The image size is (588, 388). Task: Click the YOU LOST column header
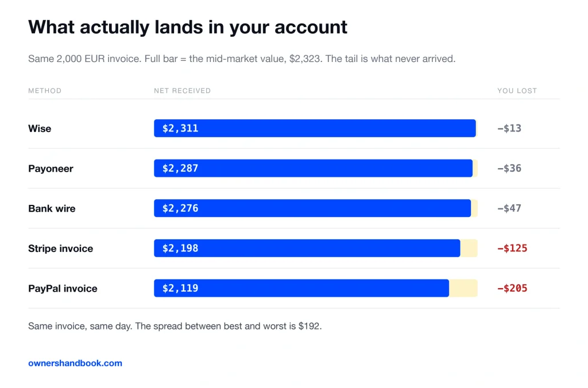pyautogui.click(x=517, y=91)
